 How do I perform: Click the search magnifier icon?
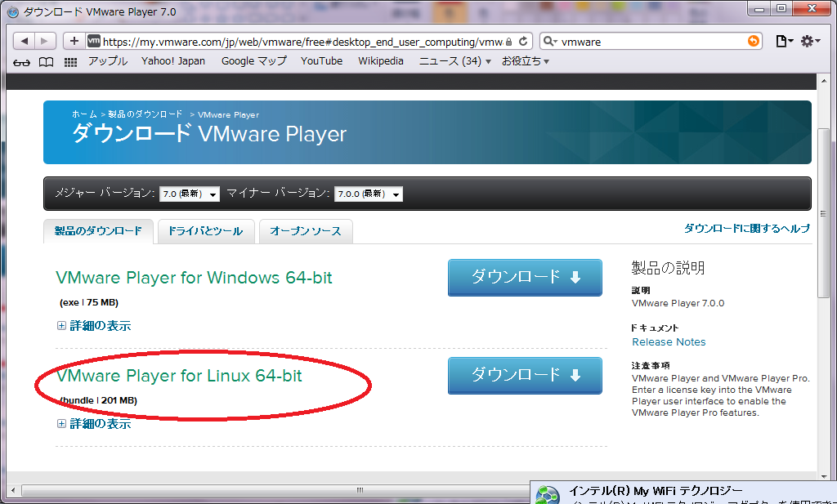[x=549, y=41]
